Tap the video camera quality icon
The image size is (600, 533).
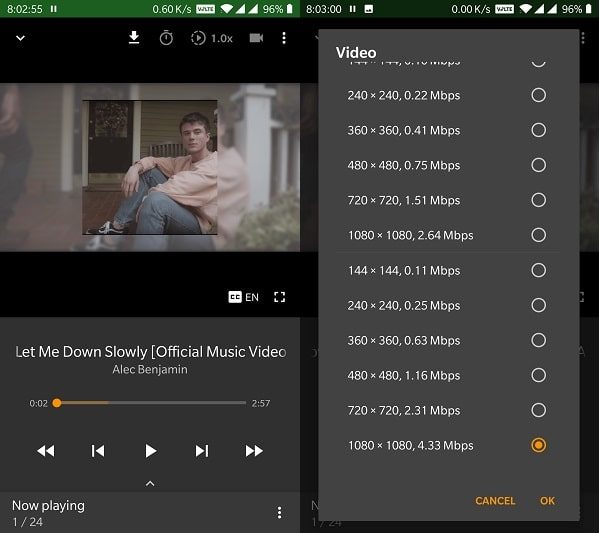click(256, 38)
